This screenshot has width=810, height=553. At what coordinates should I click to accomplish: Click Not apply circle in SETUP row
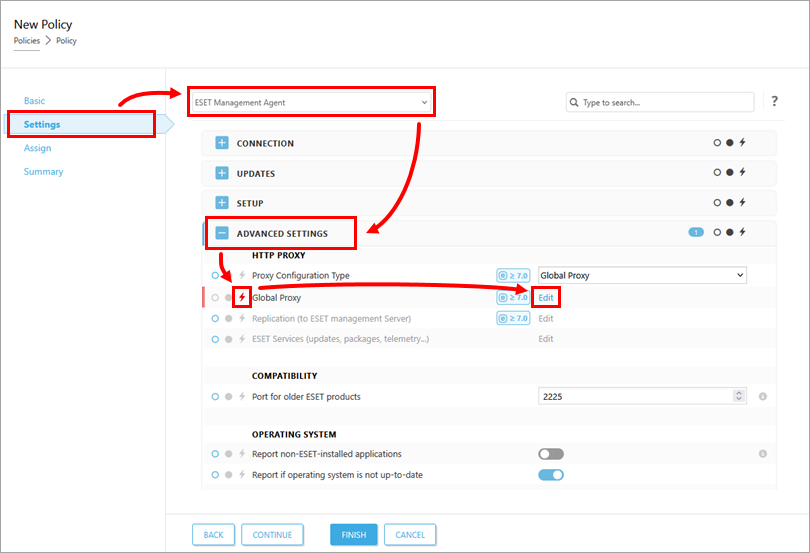click(717, 203)
